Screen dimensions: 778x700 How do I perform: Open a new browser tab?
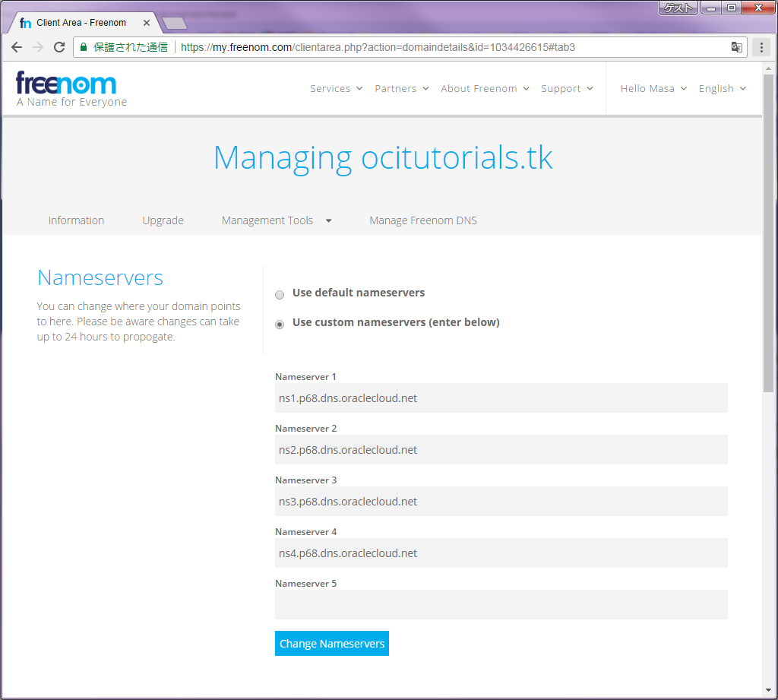pos(174,23)
